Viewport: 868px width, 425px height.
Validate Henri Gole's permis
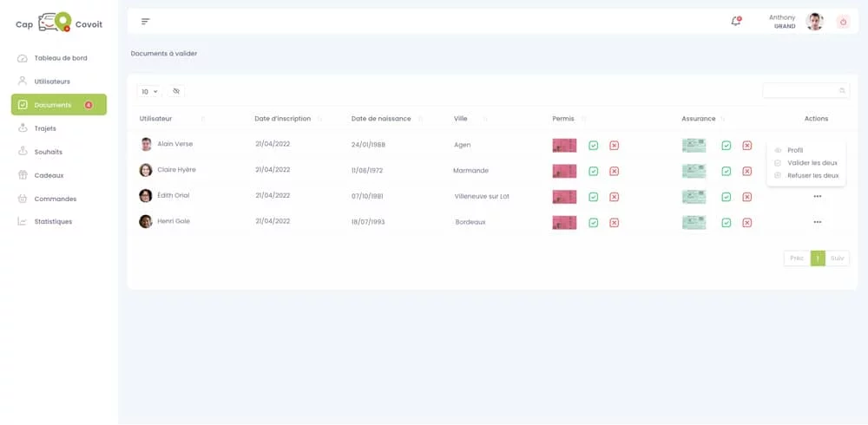coord(594,222)
